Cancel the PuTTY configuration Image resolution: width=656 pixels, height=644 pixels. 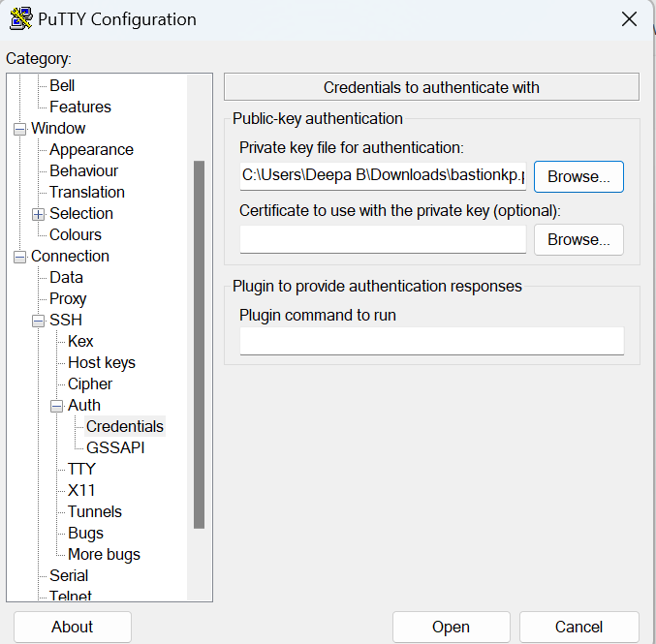579,628
